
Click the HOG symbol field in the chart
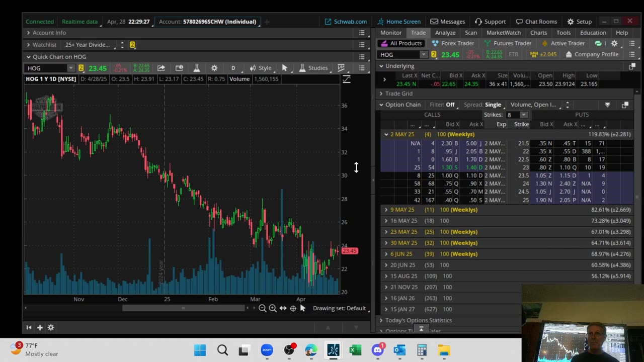(x=47, y=68)
